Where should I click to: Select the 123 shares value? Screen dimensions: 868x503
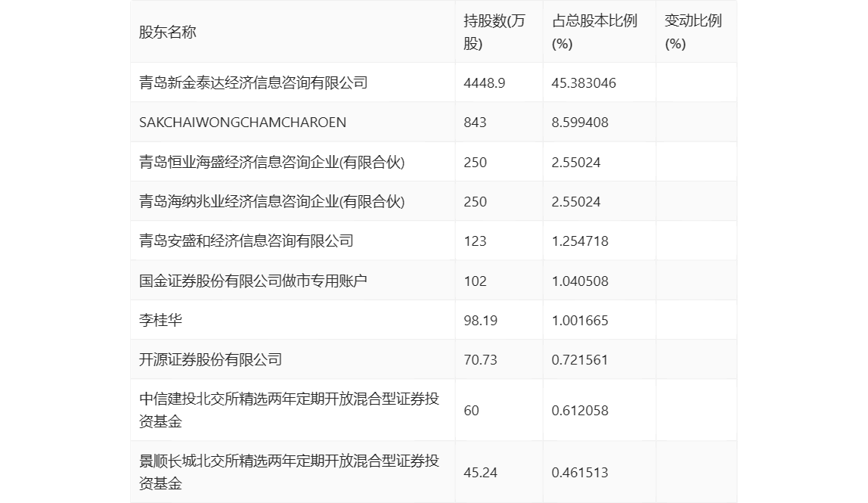[x=475, y=241]
